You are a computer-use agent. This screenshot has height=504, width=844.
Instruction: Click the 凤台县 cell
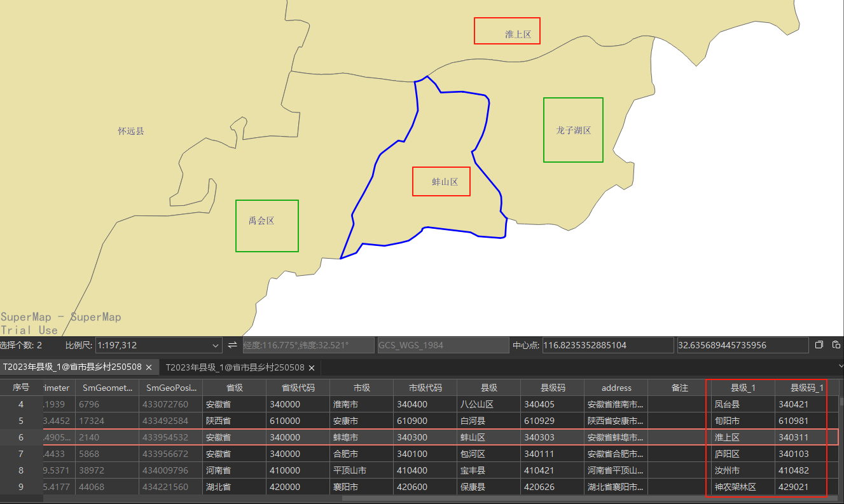[743, 404]
